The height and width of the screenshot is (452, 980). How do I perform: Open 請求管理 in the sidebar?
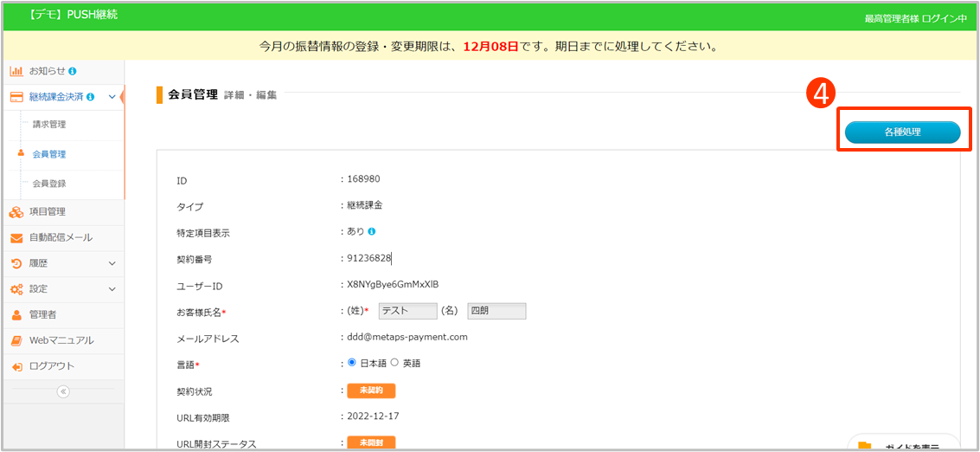pos(48,125)
